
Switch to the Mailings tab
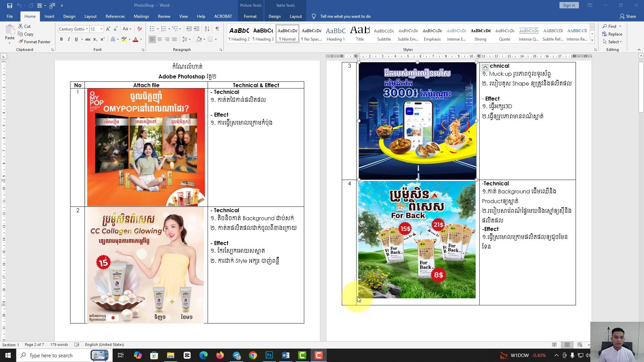tap(141, 16)
